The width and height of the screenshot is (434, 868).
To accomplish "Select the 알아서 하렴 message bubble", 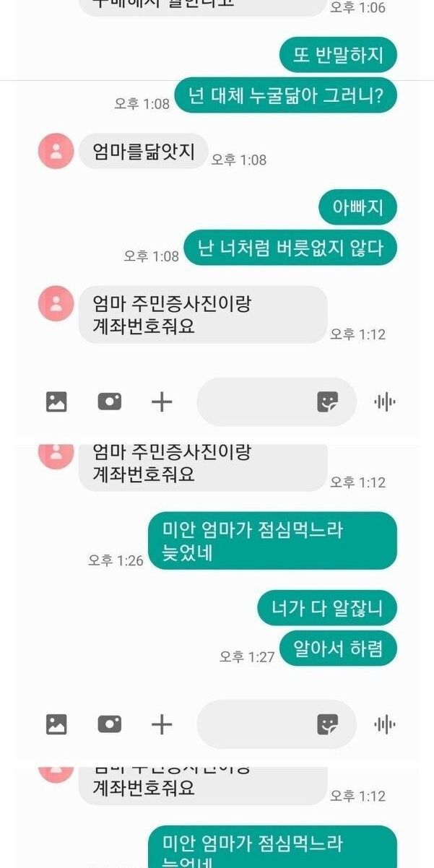I will (339, 648).
